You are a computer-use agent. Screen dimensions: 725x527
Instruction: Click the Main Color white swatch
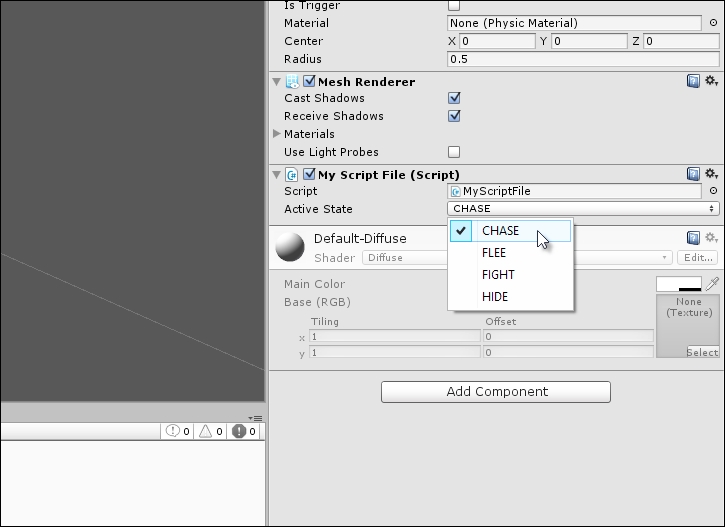pyautogui.click(x=679, y=284)
